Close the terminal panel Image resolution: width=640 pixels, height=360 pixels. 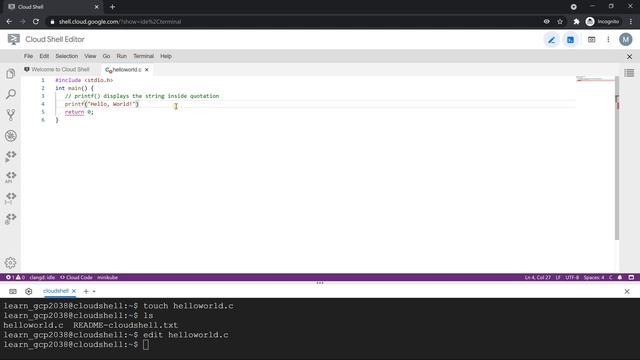627,291
